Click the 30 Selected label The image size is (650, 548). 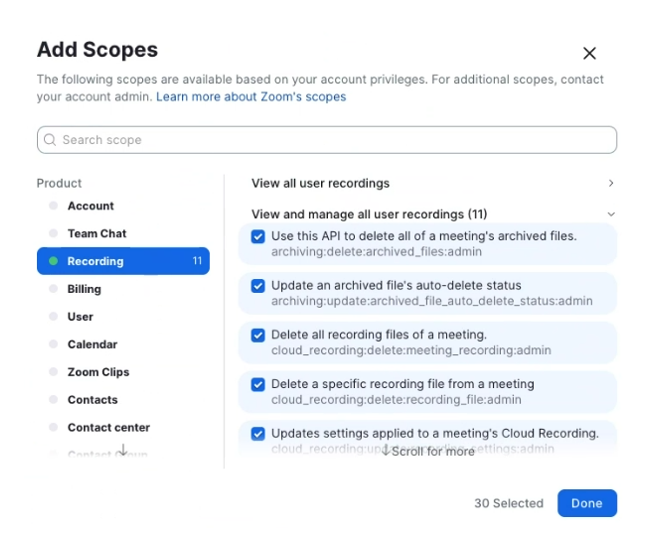pyautogui.click(x=509, y=503)
